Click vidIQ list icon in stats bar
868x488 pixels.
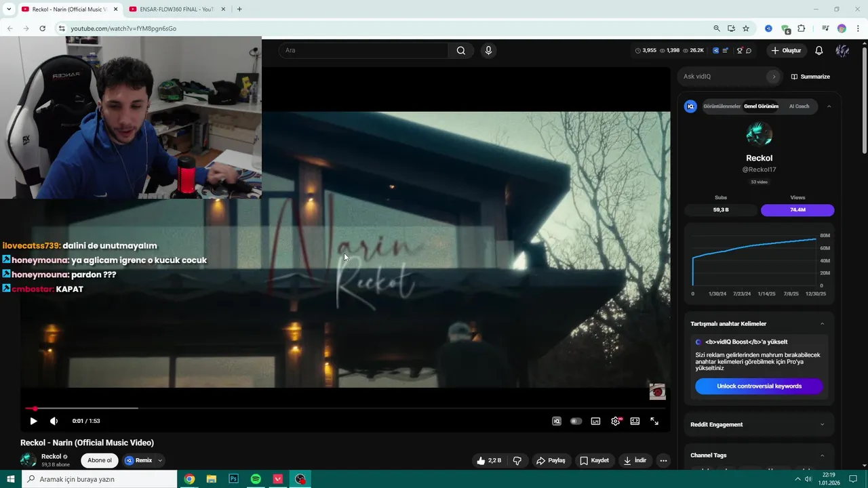pyautogui.click(x=726, y=50)
